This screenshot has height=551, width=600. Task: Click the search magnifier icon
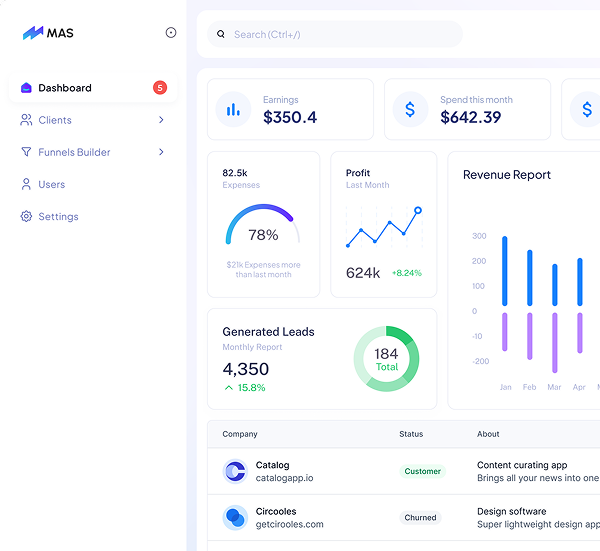pos(221,34)
